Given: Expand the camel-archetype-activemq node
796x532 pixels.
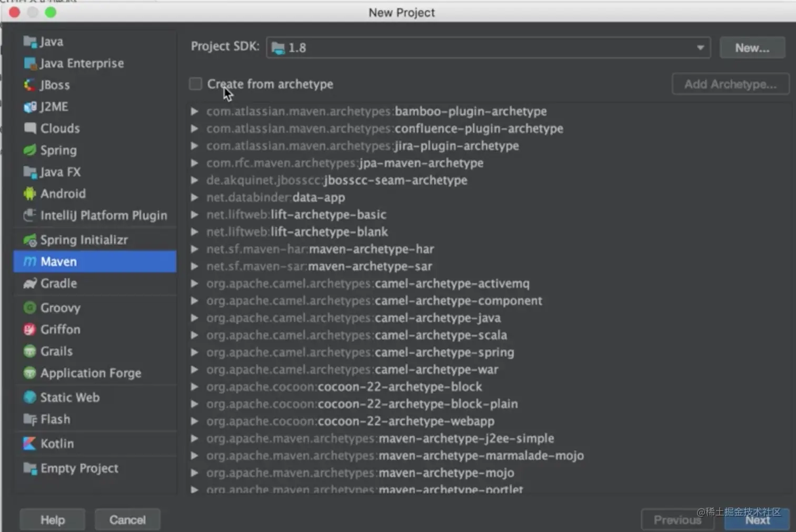Looking at the screenshot, I should coord(195,284).
